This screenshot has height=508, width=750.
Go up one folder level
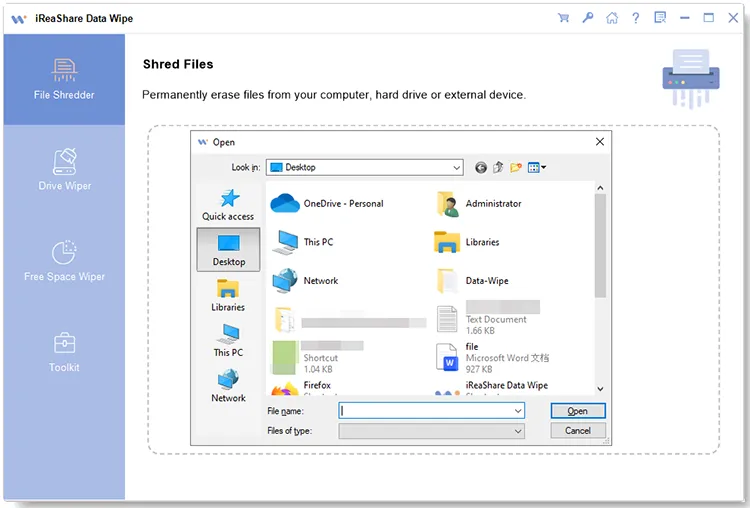(498, 167)
